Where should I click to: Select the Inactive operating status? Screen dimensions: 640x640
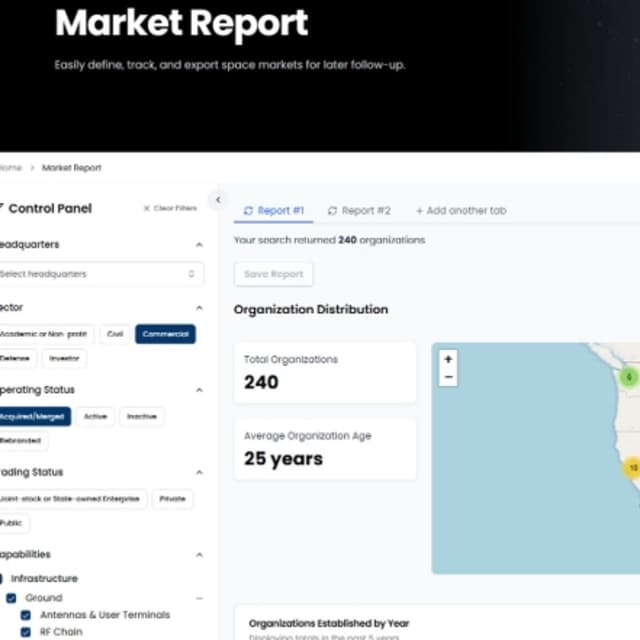click(x=142, y=416)
